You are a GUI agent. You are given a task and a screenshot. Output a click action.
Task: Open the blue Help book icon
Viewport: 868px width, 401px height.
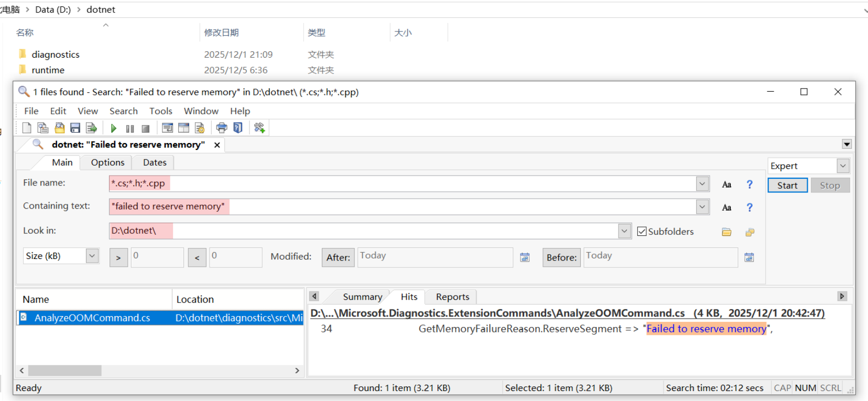(x=238, y=128)
